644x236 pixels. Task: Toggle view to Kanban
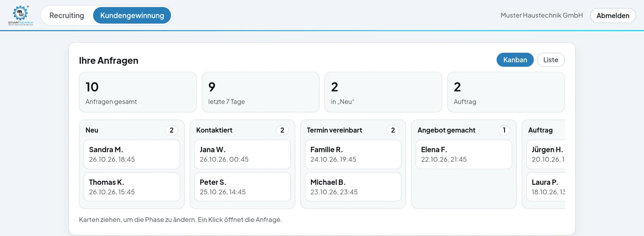(x=515, y=60)
